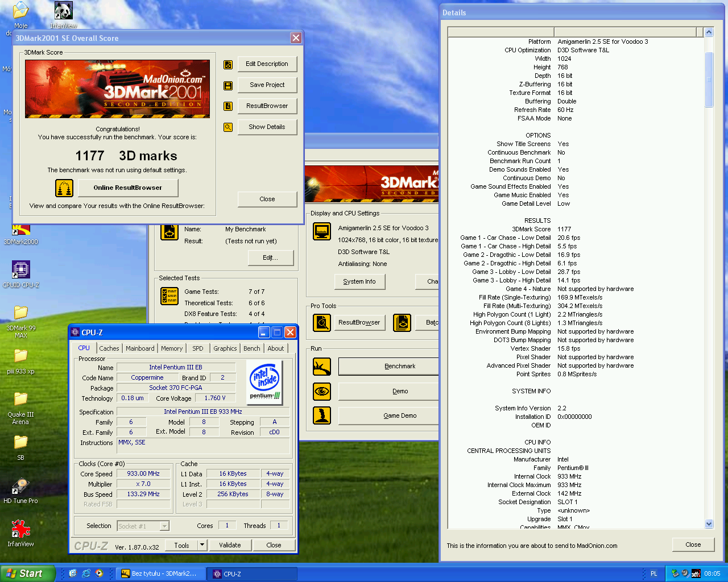
Task: Click the Game Demo button
Action: [388, 415]
